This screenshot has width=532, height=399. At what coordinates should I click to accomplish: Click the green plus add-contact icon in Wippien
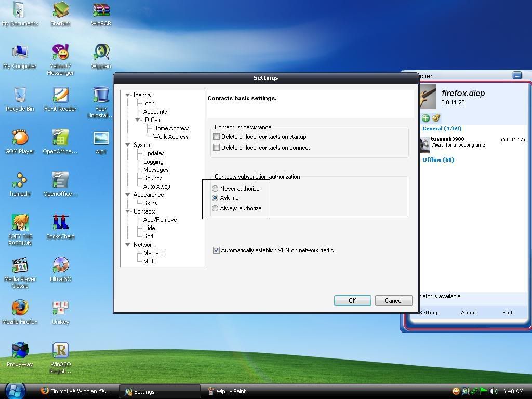coord(425,118)
